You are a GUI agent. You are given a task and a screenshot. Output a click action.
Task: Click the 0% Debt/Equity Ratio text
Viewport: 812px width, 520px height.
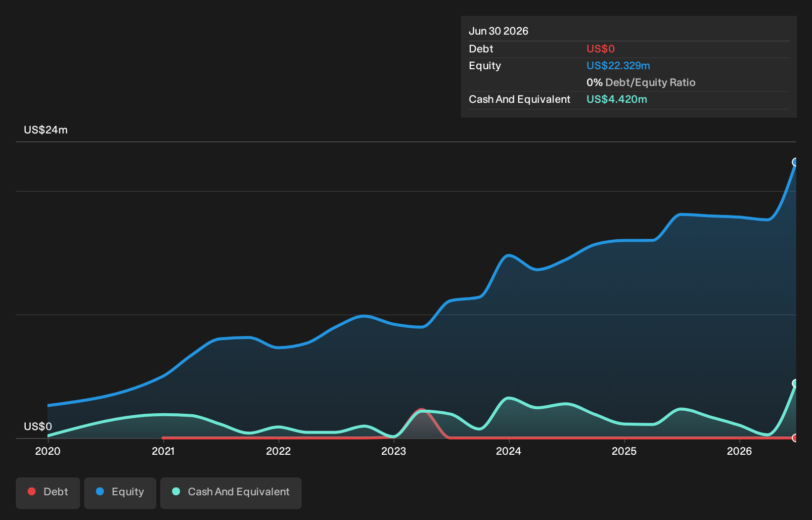coord(641,83)
